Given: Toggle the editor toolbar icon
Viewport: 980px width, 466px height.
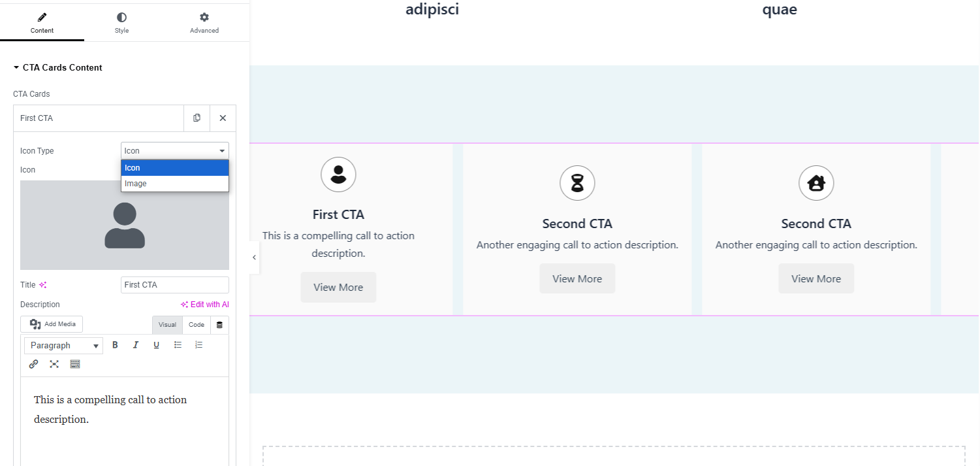Looking at the screenshot, I should tap(75, 364).
